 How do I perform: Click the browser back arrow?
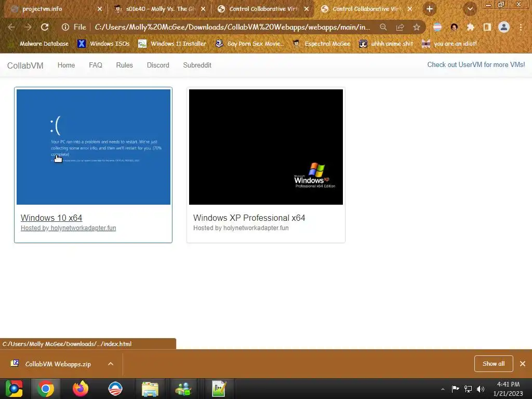click(x=11, y=27)
